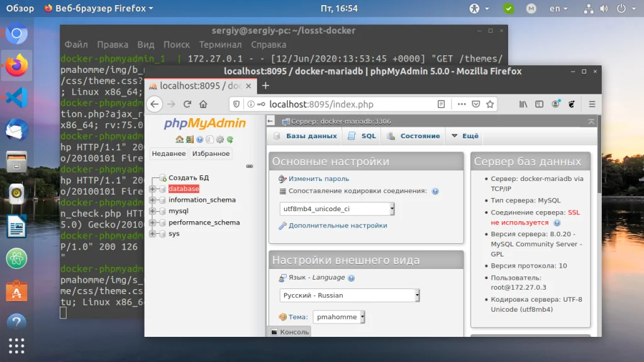Open Файл menu in terminal window

76,45
